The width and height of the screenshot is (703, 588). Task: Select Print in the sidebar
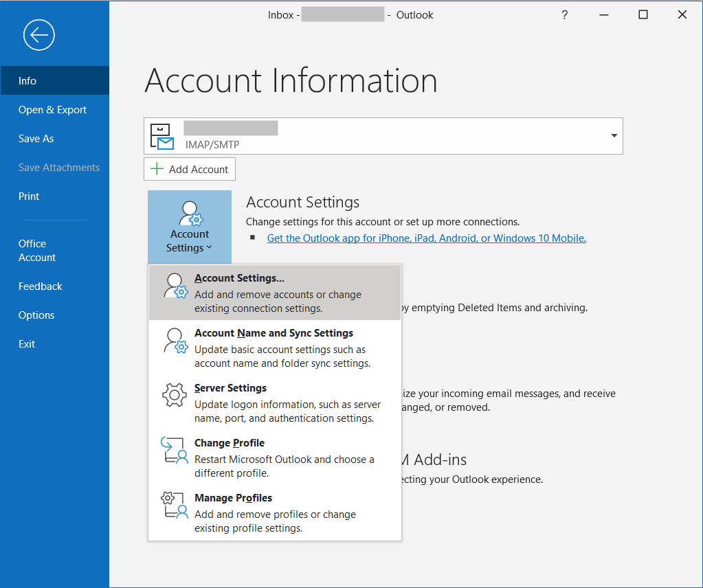tap(55, 196)
